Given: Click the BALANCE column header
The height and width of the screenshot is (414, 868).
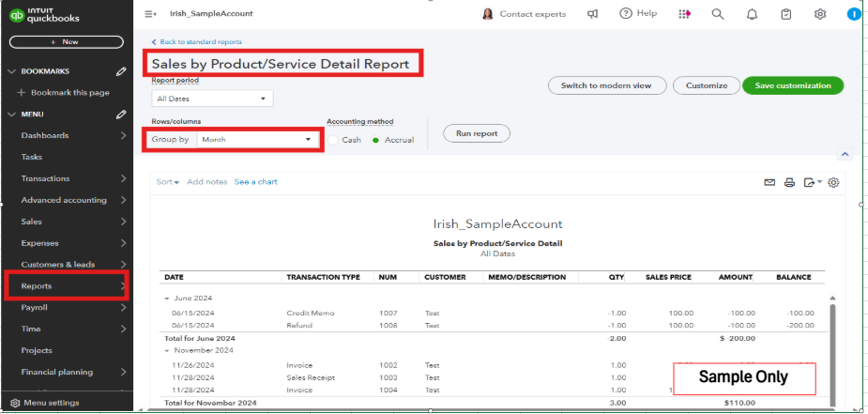Looking at the screenshot, I should coord(793,277).
